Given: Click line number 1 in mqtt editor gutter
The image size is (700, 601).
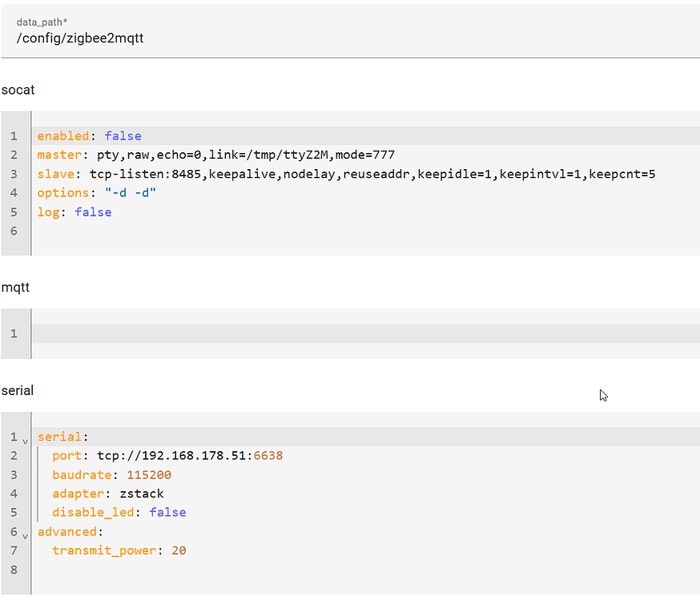Looking at the screenshot, I should pos(14,333).
